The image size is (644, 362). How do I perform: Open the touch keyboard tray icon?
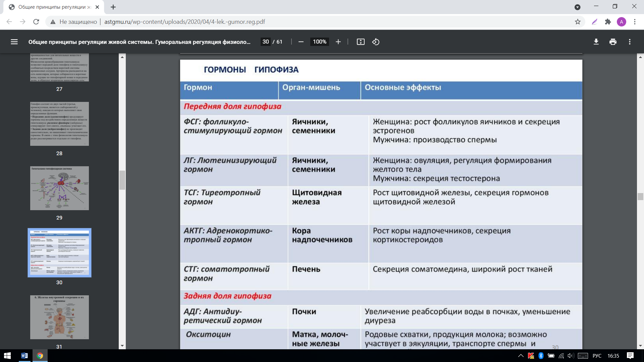pyautogui.click(x=583, y=356)
